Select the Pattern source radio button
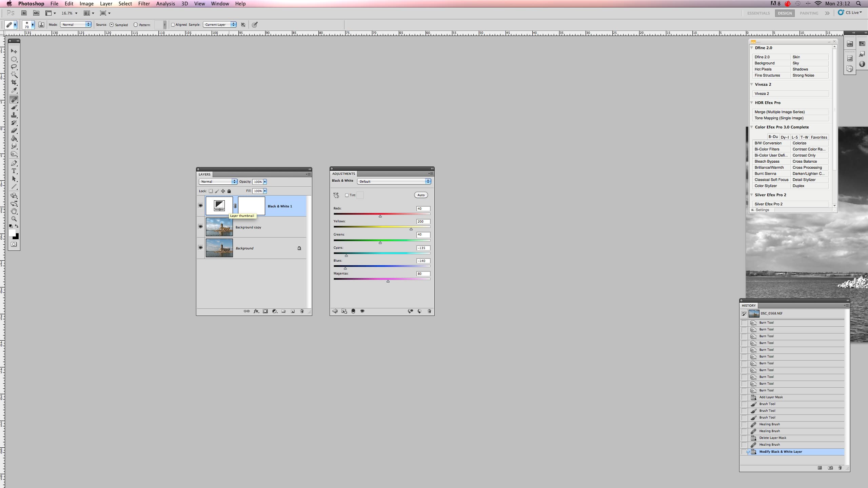This screenshot has height=488, width=868. tap(136, 25)
